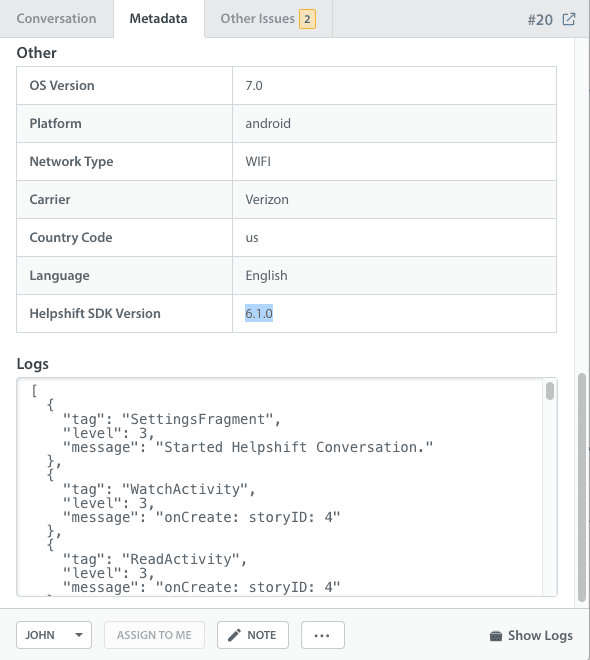Open the Other Issues tab
This screenshot has height=660, width=590.
point(268,19)
